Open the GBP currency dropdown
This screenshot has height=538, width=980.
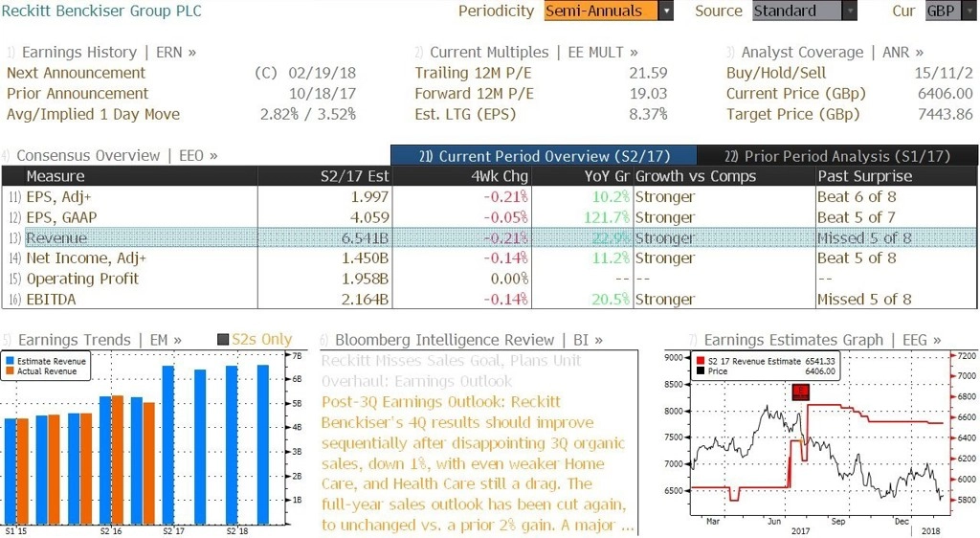click(968, 11)
